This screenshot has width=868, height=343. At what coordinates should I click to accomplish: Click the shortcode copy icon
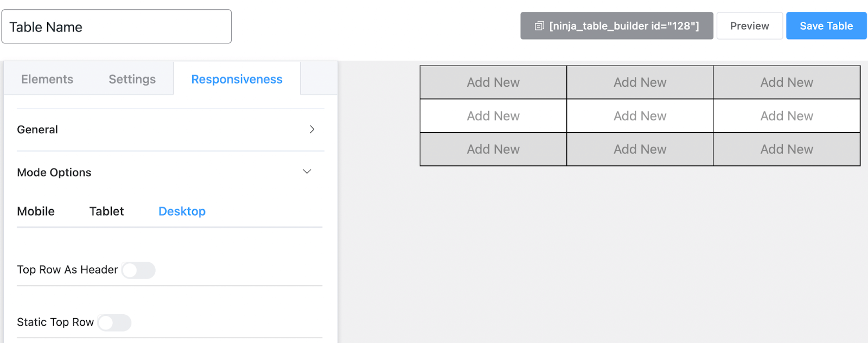(539, 26)
